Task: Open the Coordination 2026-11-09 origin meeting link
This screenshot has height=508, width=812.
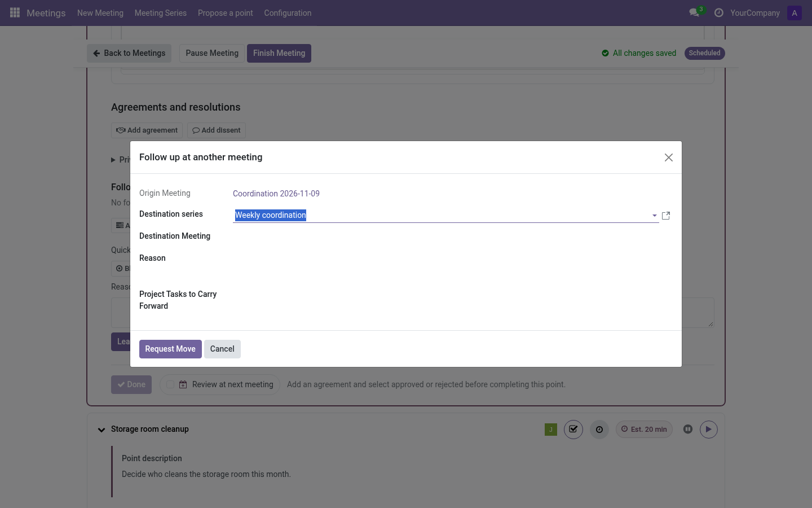Action: 276,194
